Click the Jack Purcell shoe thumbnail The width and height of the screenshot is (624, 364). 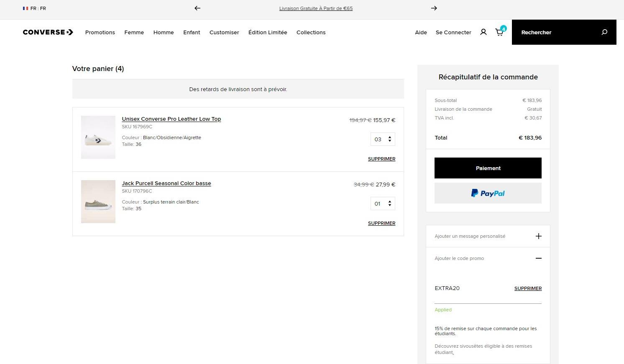coord(98,201)
